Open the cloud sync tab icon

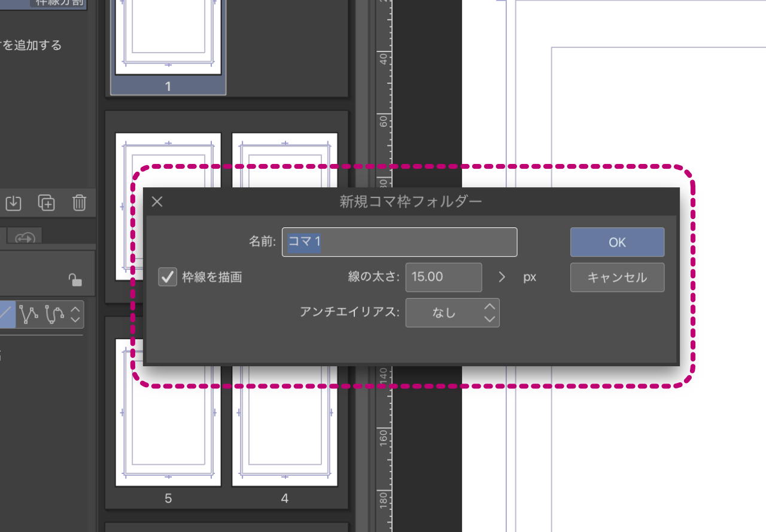coord(25,237)
